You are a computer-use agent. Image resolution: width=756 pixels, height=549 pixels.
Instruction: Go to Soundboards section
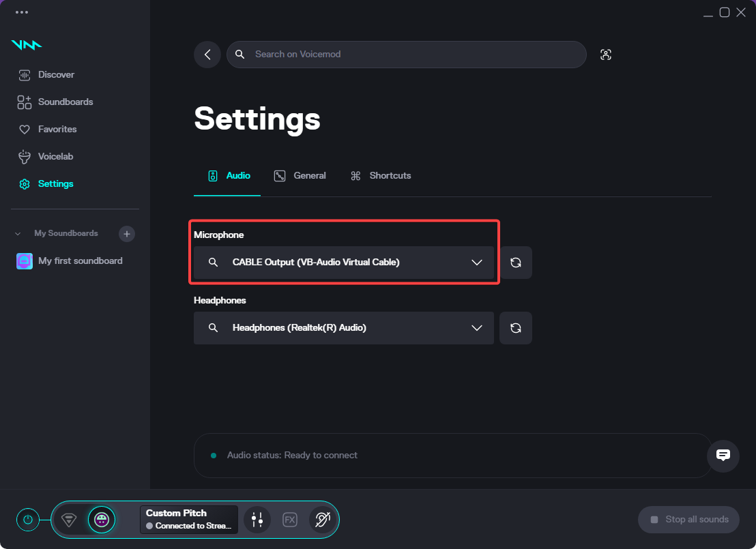tap(55, 102)
